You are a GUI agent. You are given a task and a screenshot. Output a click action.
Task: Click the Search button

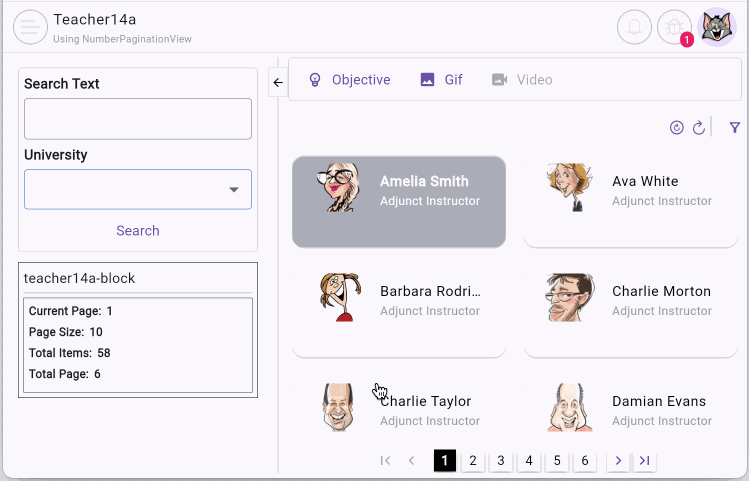(138, 231)
